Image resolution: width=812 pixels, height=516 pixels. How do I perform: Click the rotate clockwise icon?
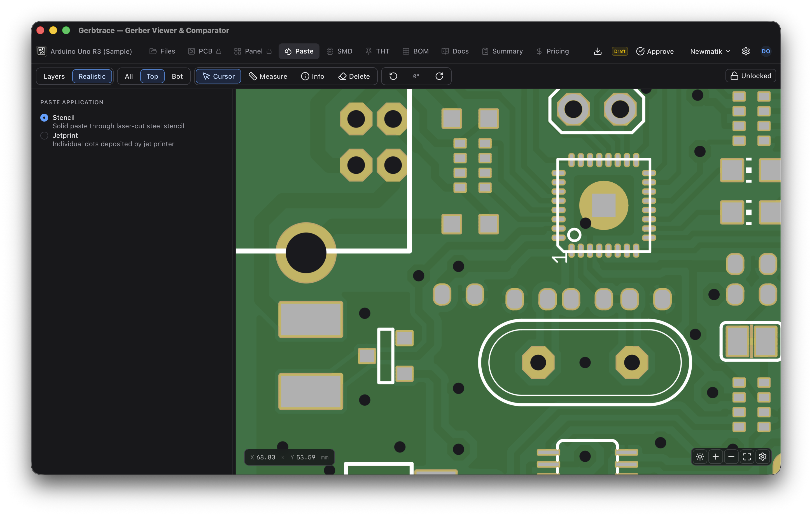tap(439, 76)
